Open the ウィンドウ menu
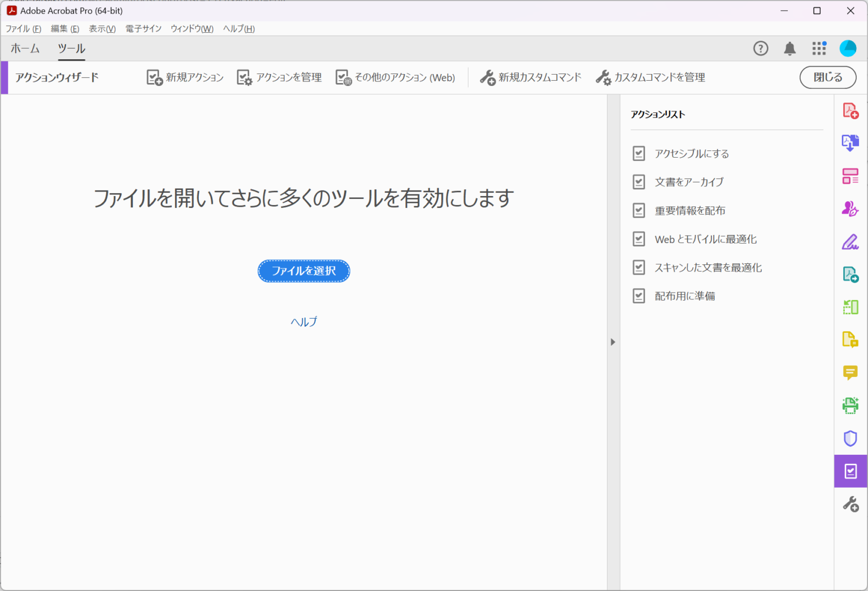 [x=192, y=29]
